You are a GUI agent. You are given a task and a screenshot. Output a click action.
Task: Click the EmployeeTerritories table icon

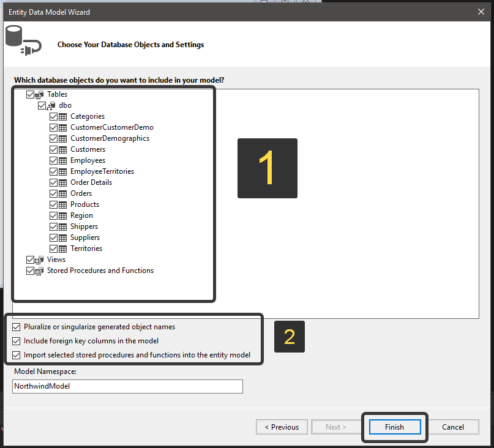pyautogui.click(x=62, y=172)
